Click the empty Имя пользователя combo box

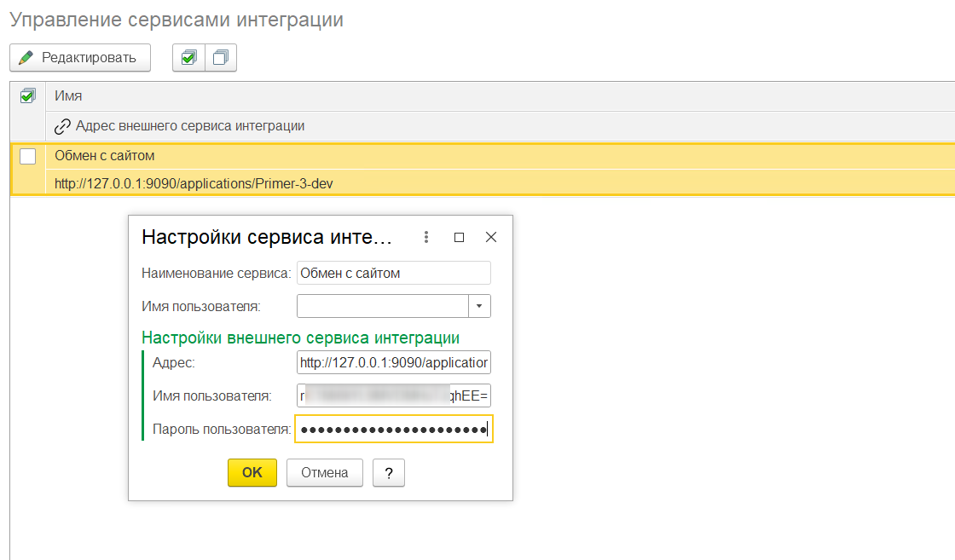click(x=382, y=306)
